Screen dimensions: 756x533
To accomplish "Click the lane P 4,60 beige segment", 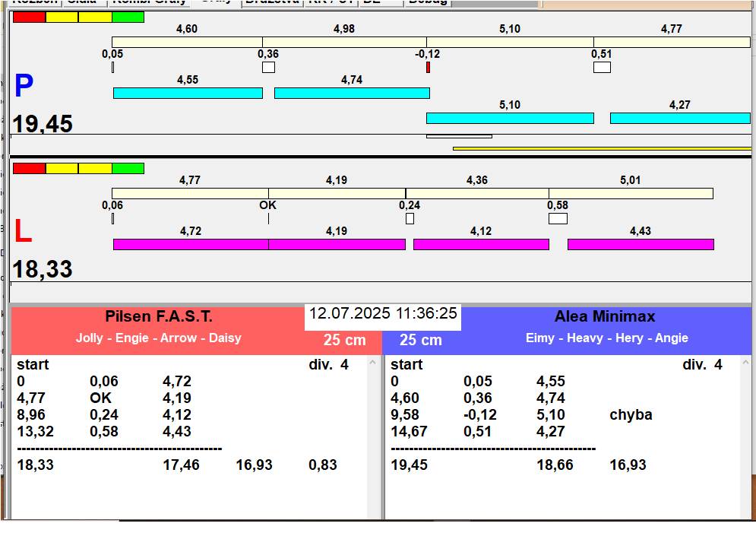I will [x=187, y=42].
